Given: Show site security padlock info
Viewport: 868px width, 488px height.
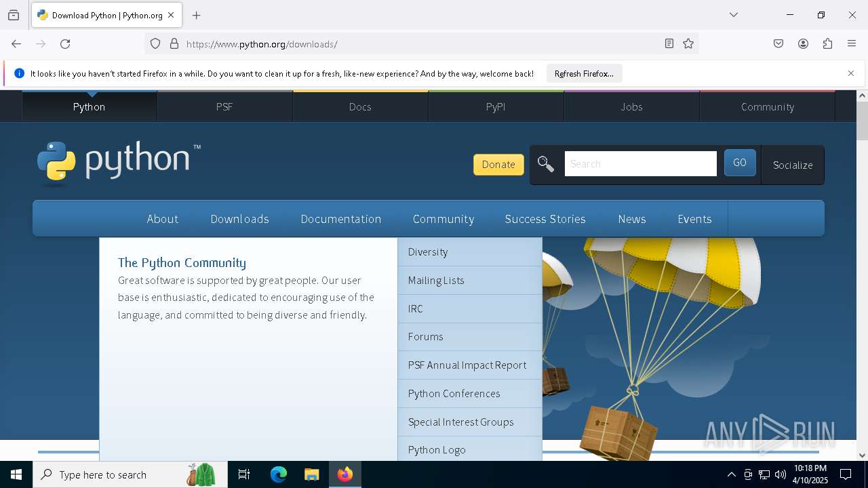Looking at the screenshot, I should coord(174,44).
